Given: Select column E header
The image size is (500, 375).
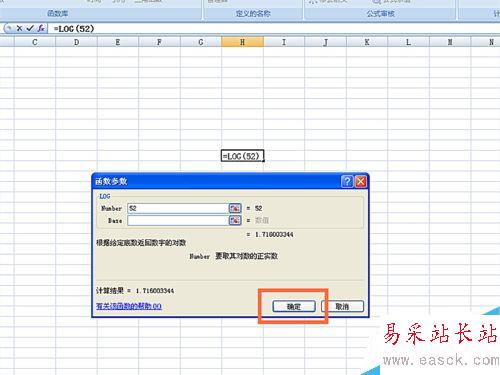Looking at the screenshot, I should [118, 42].
